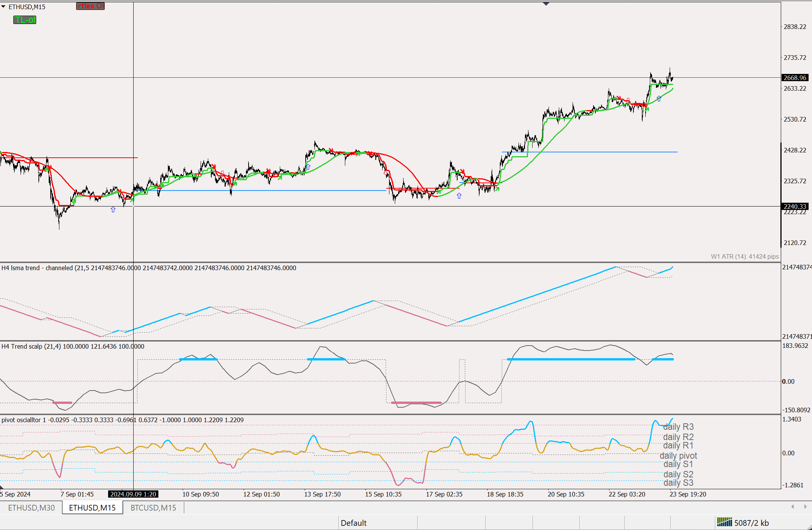Click the 2668.96 price label on axis
Screen dimensions: 812x530
[794, 78]
